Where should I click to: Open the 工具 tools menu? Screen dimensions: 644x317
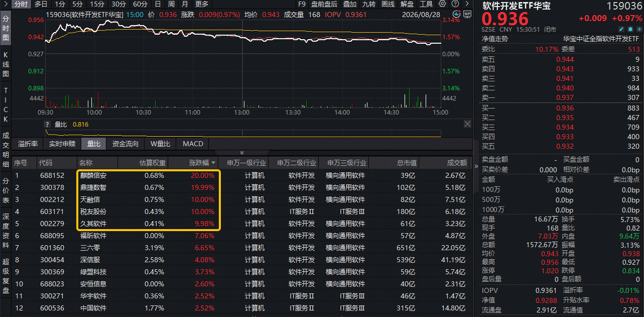426,4
